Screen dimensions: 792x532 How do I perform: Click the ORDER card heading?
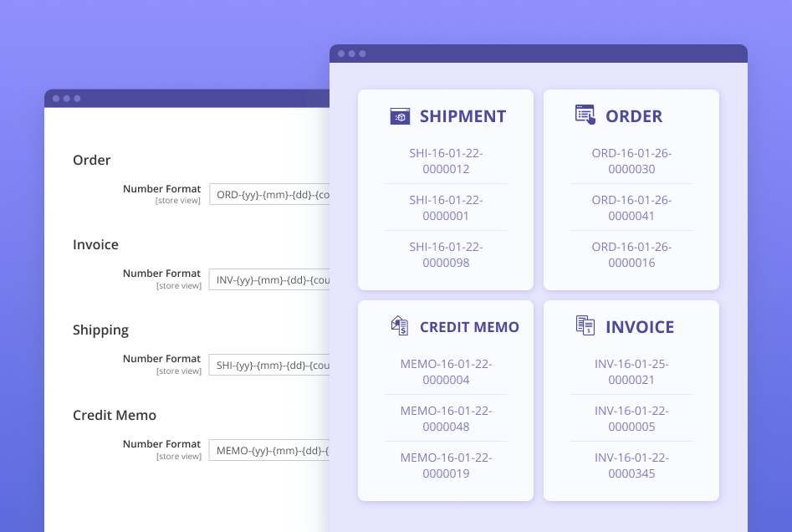click(x=634, y=117)
